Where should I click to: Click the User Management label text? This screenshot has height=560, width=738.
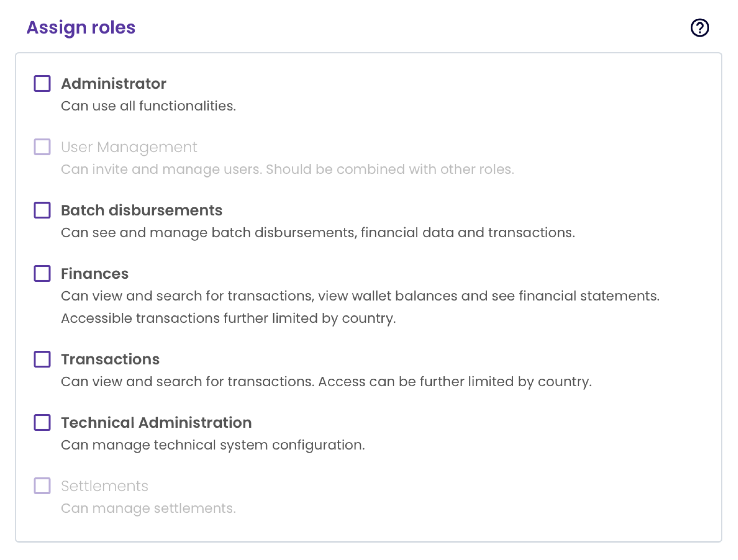[x=129, y=147]
